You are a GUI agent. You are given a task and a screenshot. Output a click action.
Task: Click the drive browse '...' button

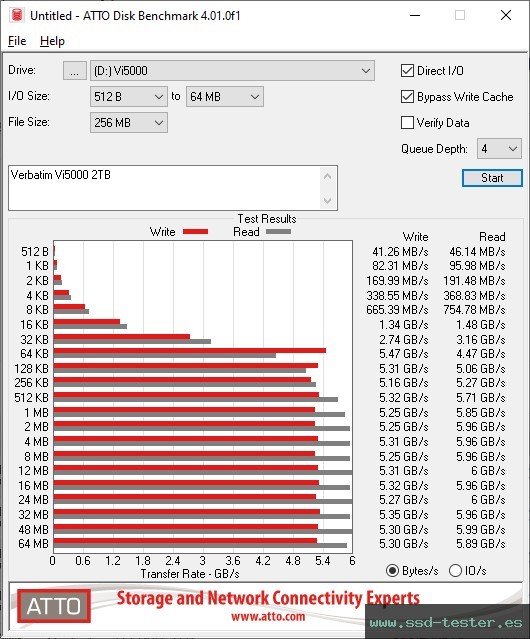point(75,71)
